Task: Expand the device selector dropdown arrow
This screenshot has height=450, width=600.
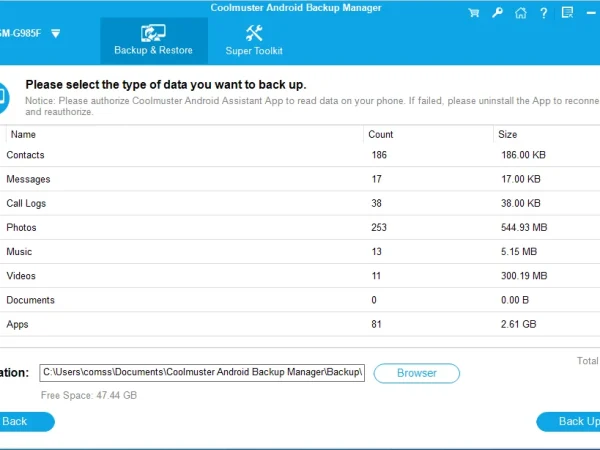Action: point(56,33)
